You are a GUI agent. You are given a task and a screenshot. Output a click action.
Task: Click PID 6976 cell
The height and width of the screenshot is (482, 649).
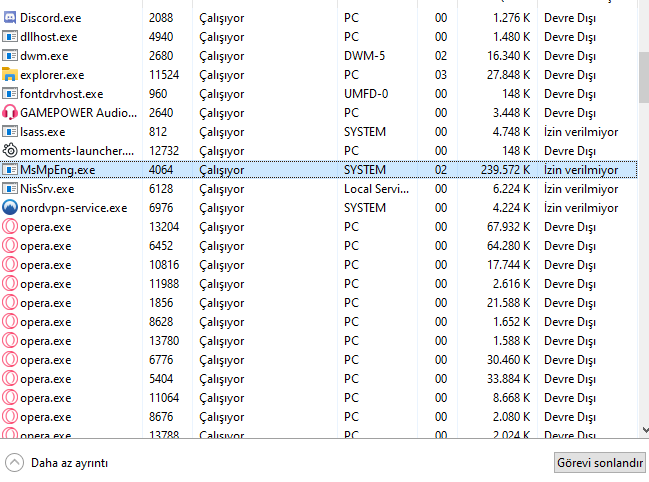[161, 208]
